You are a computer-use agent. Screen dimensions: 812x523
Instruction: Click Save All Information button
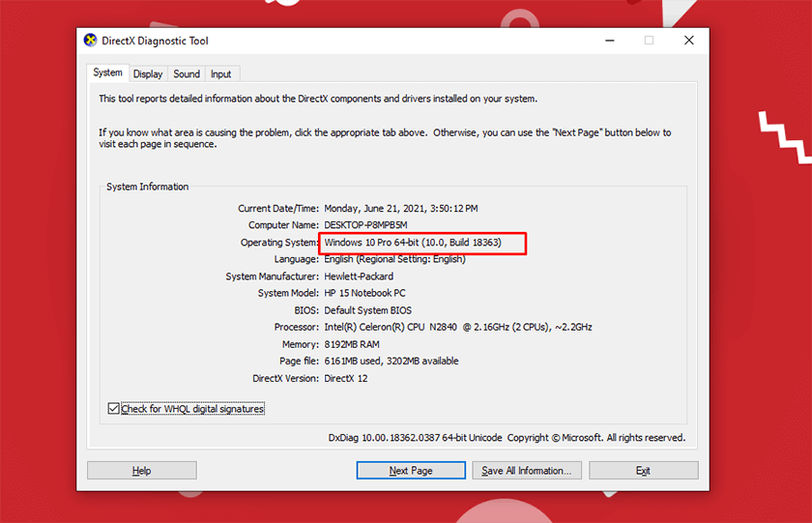[527, 470]
